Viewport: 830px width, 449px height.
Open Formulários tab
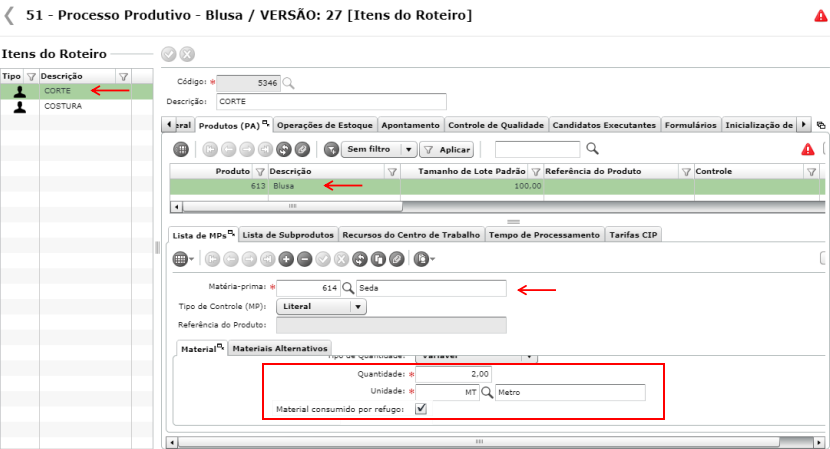tap(690, 125)
